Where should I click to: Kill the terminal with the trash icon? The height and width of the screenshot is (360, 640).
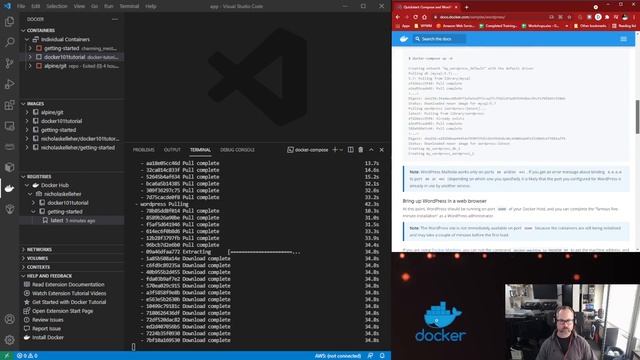click(361, 150)
